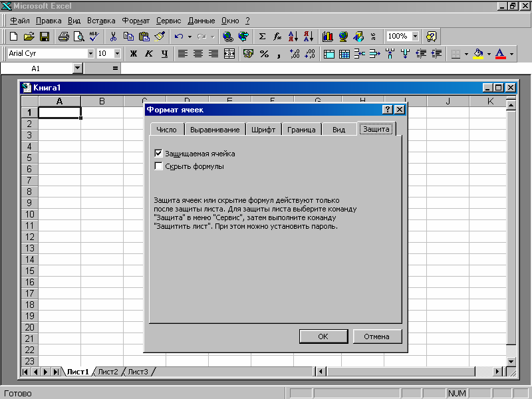Merge and center cells icon
The image size is (532, 399).
229,54
